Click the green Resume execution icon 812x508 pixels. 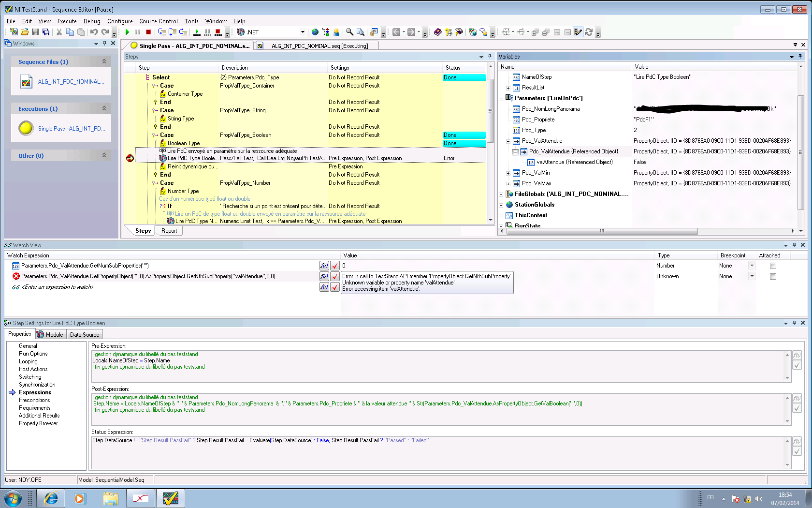click(127, 32)
